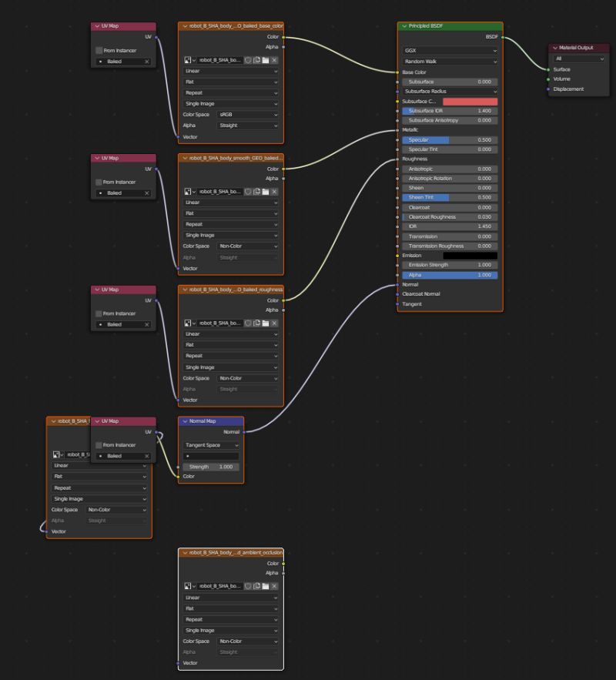Click the image thumbnail icon on the baked_base_color node
The image size is (616, 680).
188,59
